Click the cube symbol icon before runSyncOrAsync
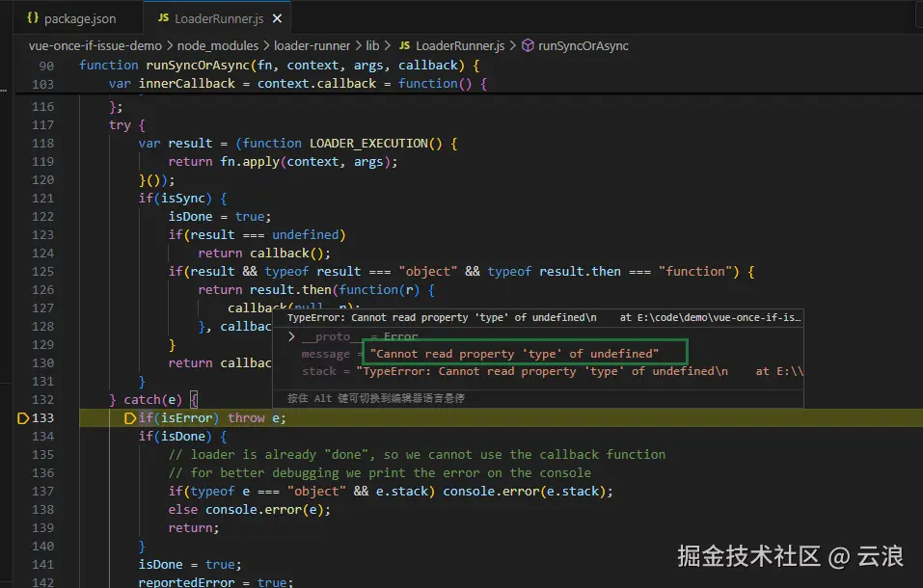The image size is (923, 588). [528, 45]
